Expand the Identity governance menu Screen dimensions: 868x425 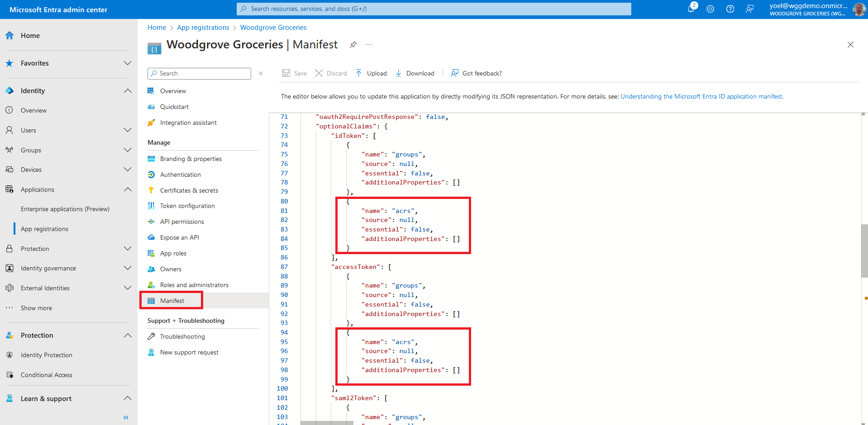click(x=128, y=268)
